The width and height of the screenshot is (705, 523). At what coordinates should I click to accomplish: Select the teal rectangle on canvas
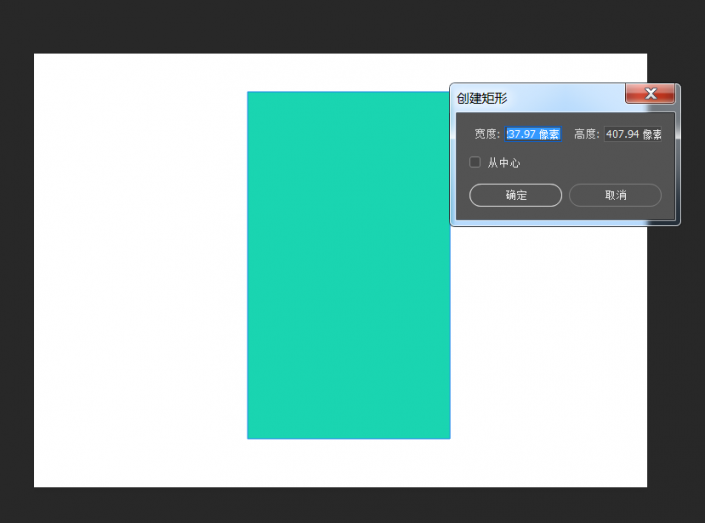pyautogui.click(x=348, y=265)
